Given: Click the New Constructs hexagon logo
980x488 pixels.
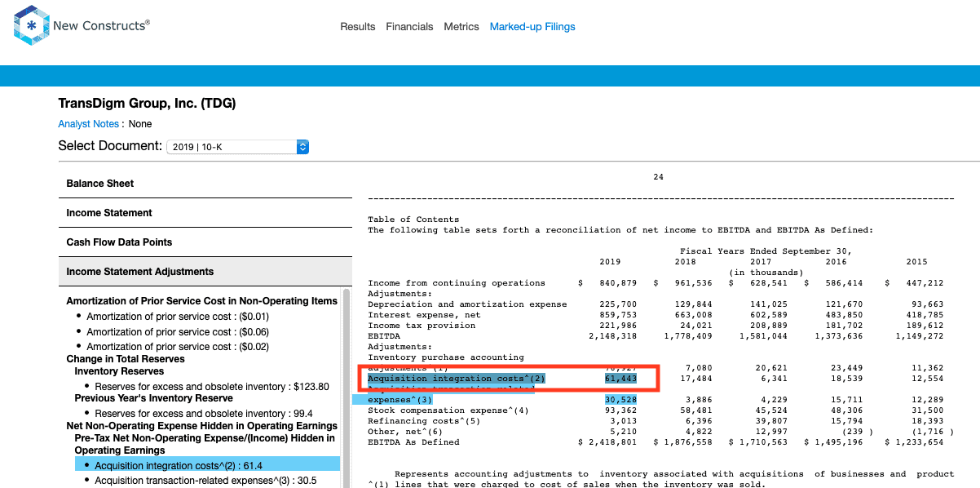Looking at the screenshot, I should (x=31, y=26).
